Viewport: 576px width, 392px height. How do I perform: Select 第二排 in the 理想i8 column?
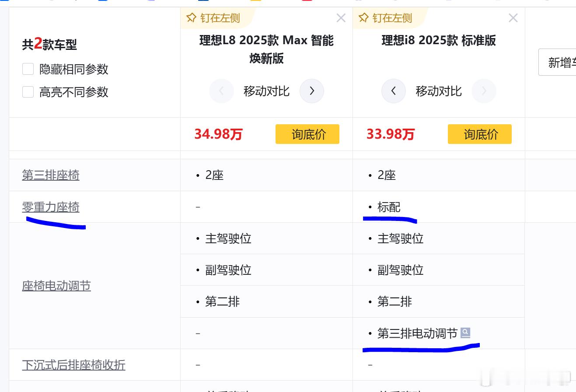coord(395,301)
